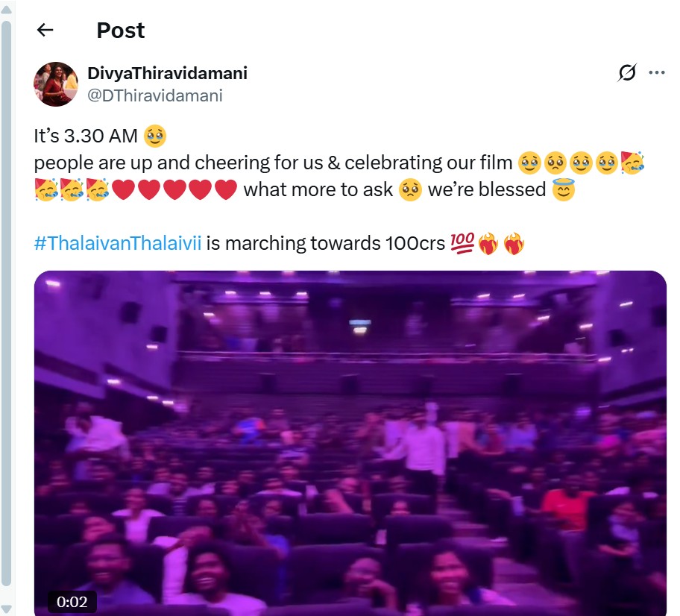Click the Grok slash-circle icon
Viewport: 680px width, 616px height.
(x=627, y=72)
